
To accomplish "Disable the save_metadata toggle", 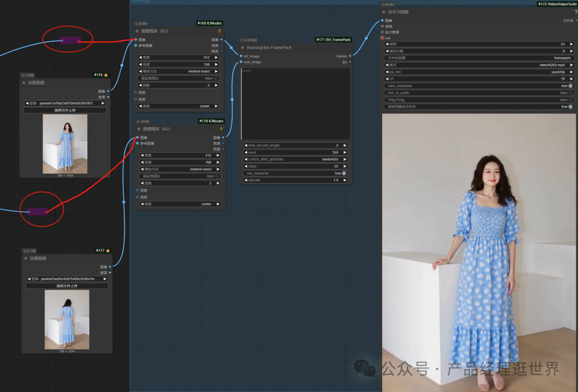I will click(x=571, y=86).
